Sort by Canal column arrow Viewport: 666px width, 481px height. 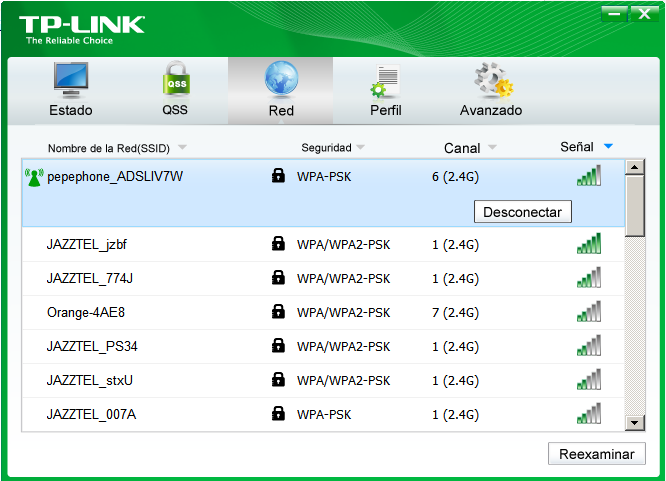pyautogui.click(x=492, y=147)
